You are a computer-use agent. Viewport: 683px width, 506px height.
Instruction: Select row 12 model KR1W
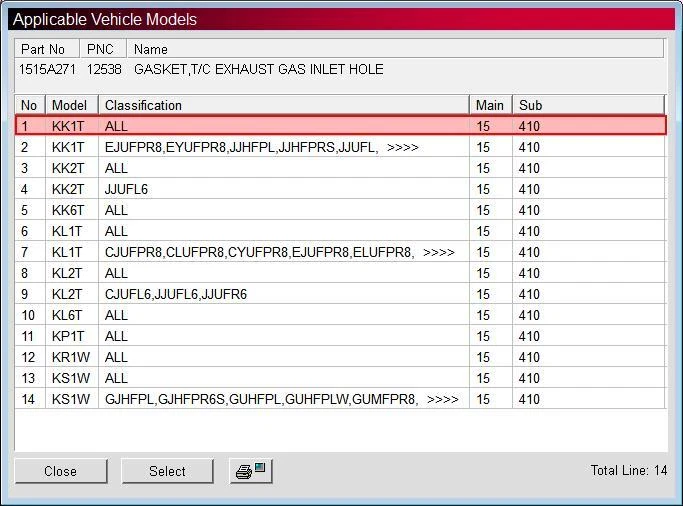(x=71, y=357)
